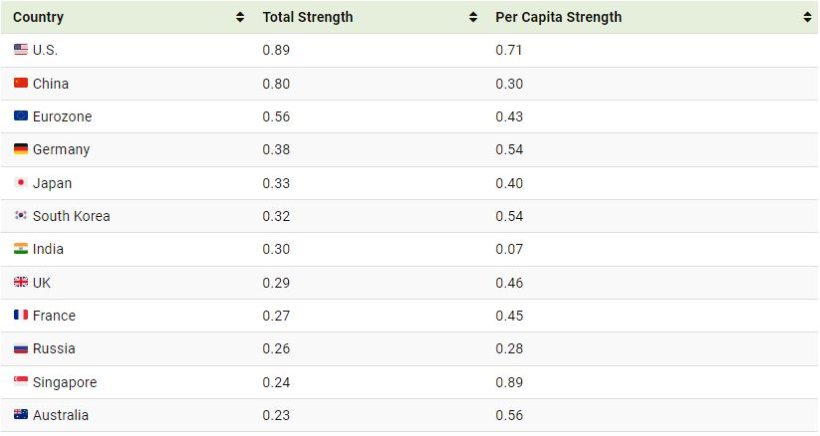Click the India flag icon
This screenshot has width=820, height=436.
point(21,249)
